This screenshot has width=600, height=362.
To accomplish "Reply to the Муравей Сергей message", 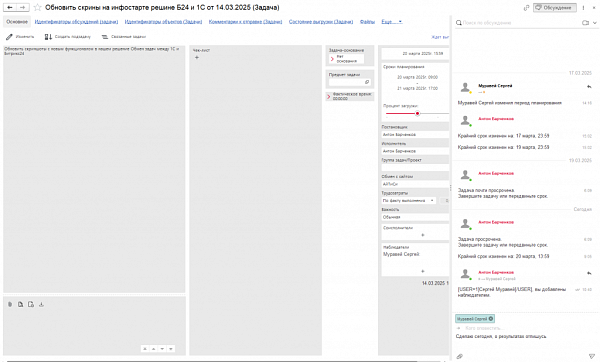I will pyautogui.click(x=589, y=87).
